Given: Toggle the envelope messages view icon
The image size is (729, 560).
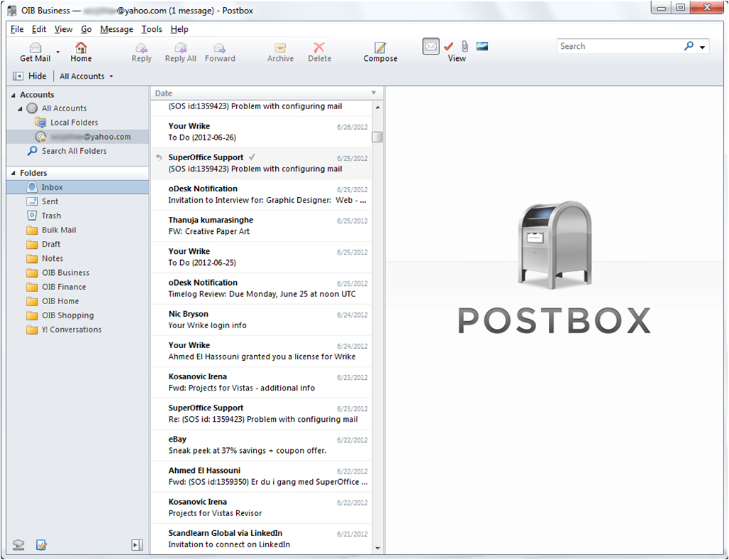Looking at the screenshot, I should tap(431, 46).
